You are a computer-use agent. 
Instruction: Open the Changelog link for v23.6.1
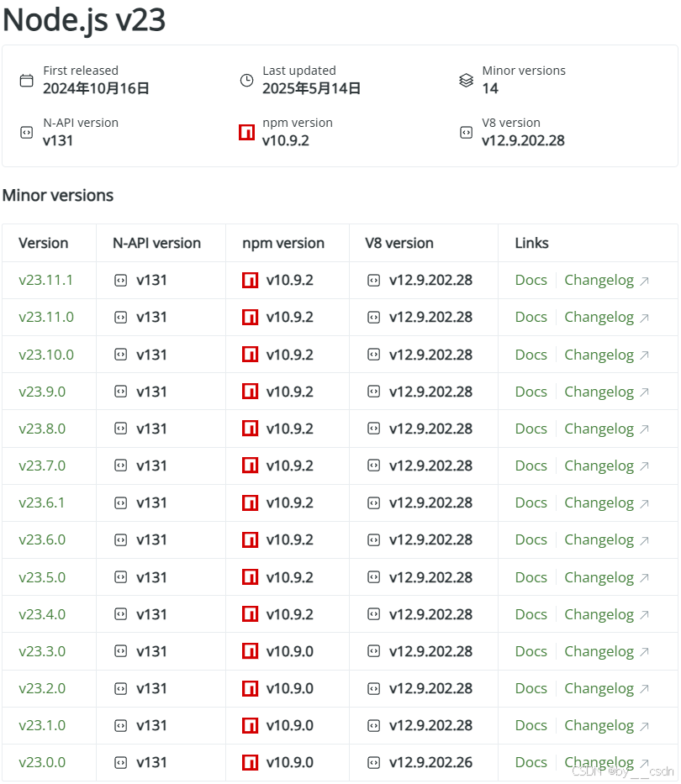[x=599, y=503]
